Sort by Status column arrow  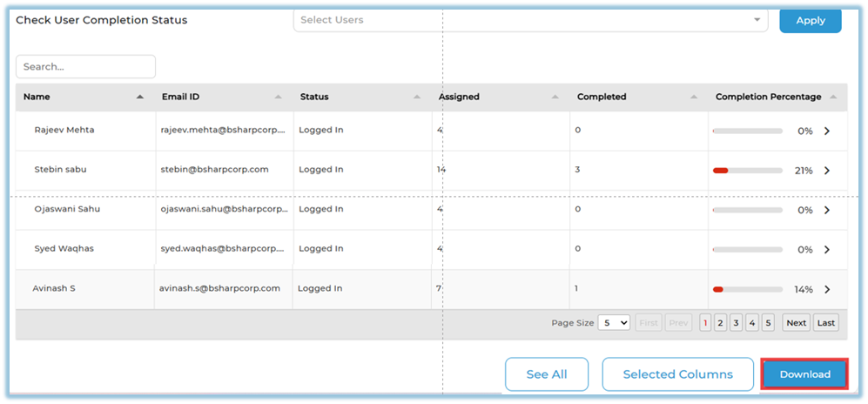[417, 98]
